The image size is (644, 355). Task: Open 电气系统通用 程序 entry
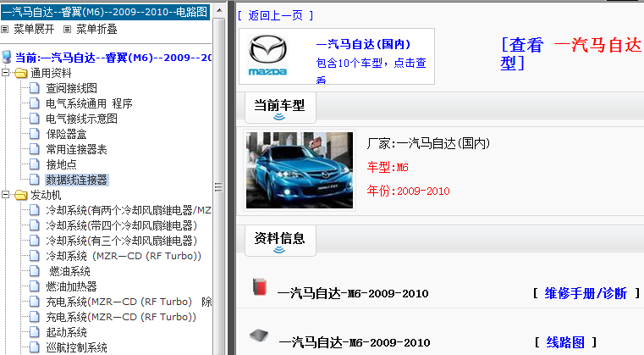pyautogui.click(x=89, y=103)
